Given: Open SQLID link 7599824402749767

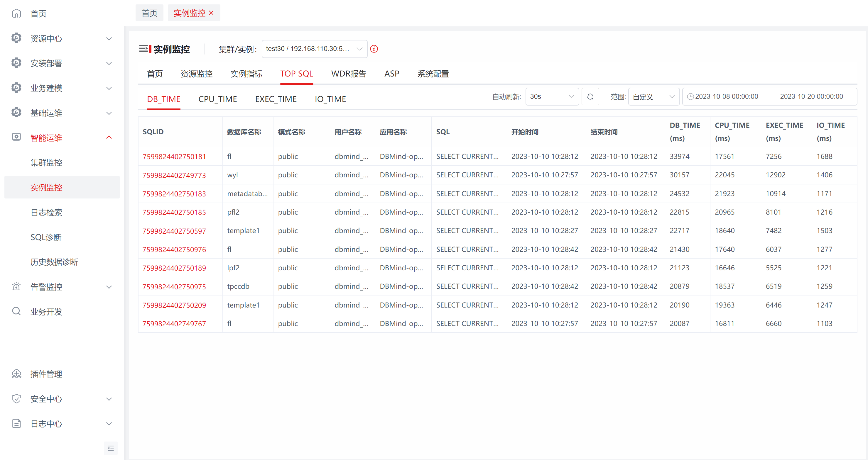Looking at the screenshot, I should pyautogui.click(x=174, y=324).
